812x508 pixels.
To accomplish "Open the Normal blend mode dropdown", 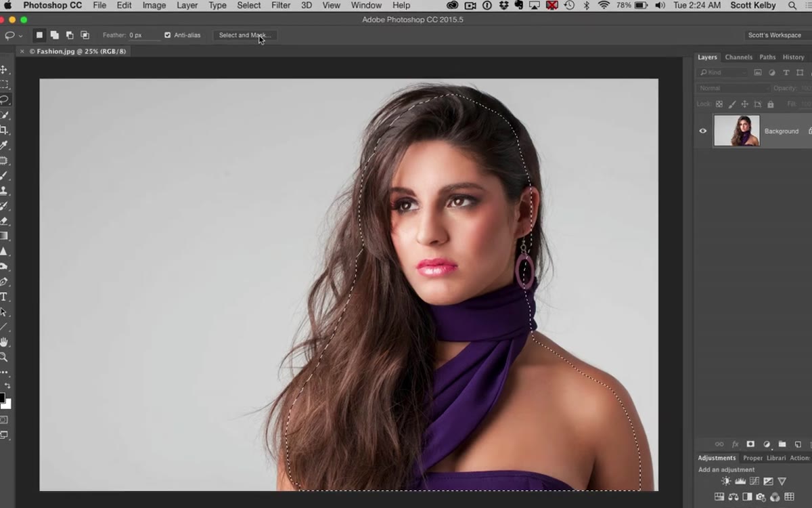I will pos(733,88).
